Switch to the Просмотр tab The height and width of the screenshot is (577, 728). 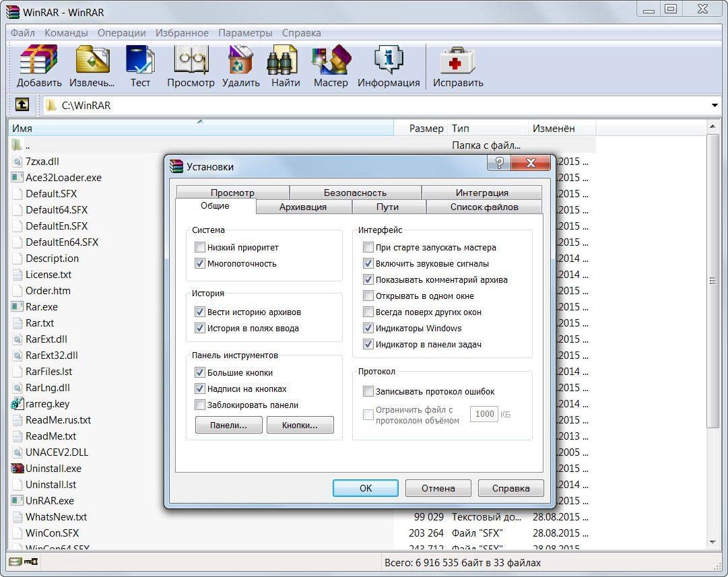(232, 192)
